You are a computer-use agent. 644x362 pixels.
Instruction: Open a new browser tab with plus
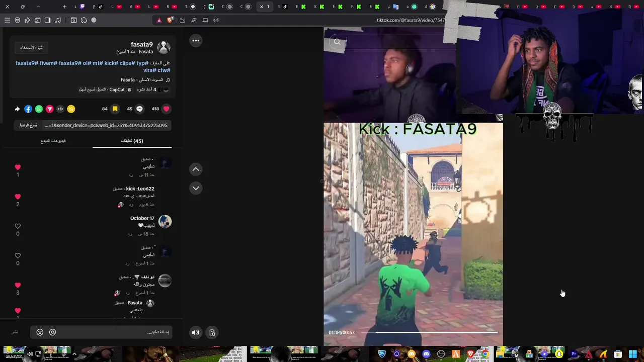[64, 7]
